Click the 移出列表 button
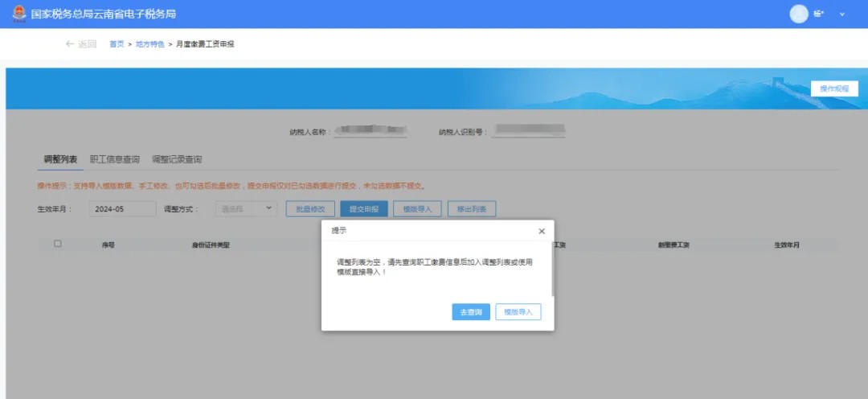868x399 pixels. coord(472,209)
